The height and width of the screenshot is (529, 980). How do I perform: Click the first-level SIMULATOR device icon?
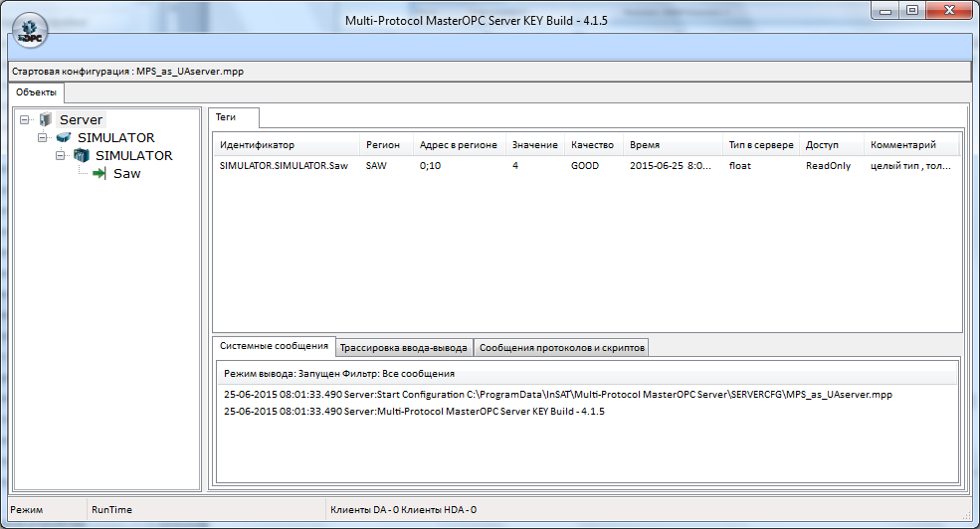(x=63, y=137)
